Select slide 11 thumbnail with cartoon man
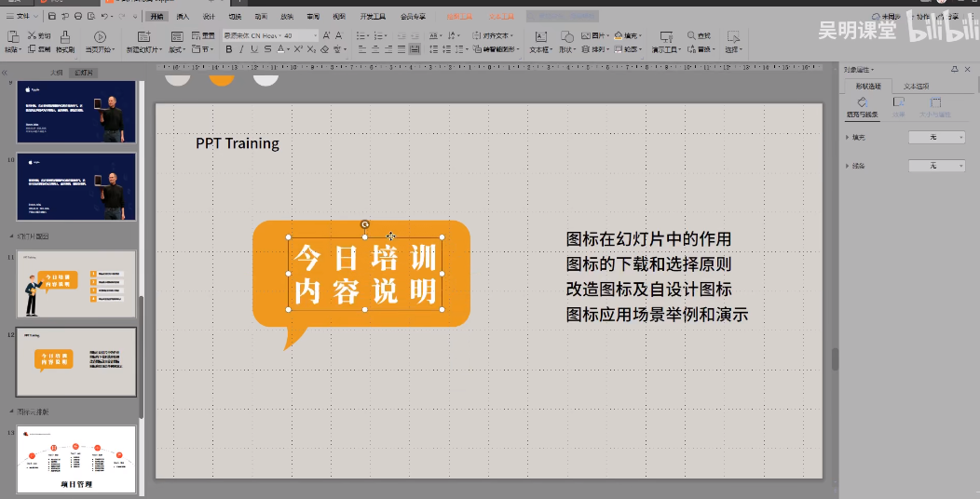Image resolution: width=980 pixels, height=499 pixels. (76, 284)
